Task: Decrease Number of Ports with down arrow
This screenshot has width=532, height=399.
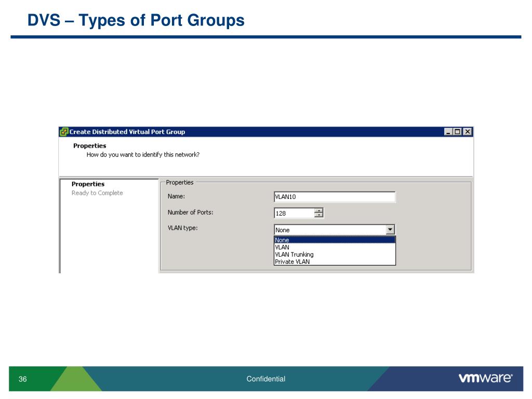Action: 318,215
